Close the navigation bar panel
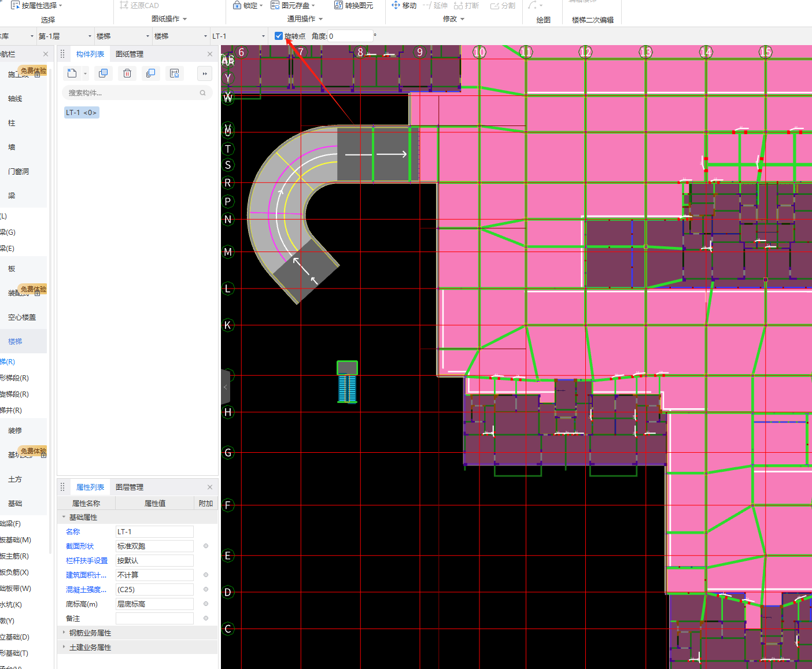The height and width of the screenshot is (669, 812). [46, 54]
